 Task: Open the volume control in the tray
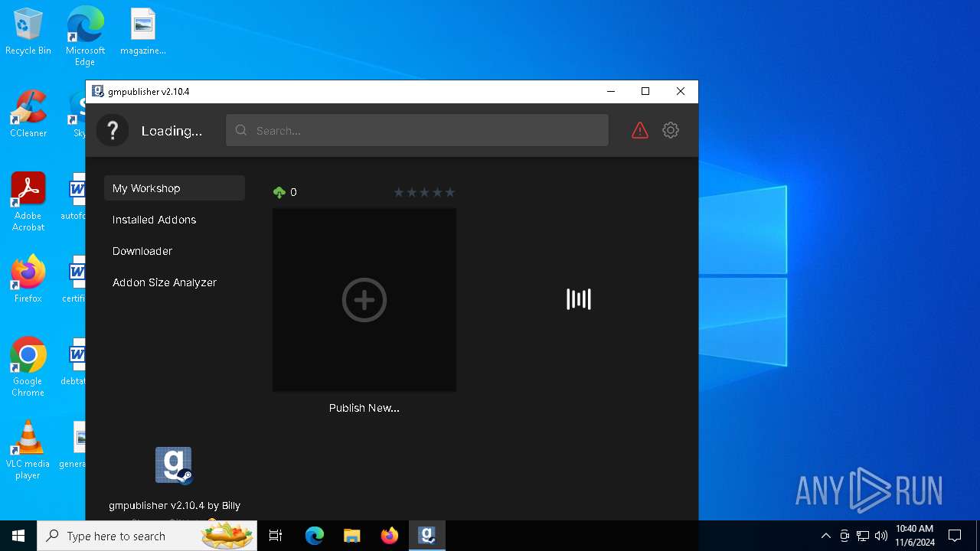[881, 536]
